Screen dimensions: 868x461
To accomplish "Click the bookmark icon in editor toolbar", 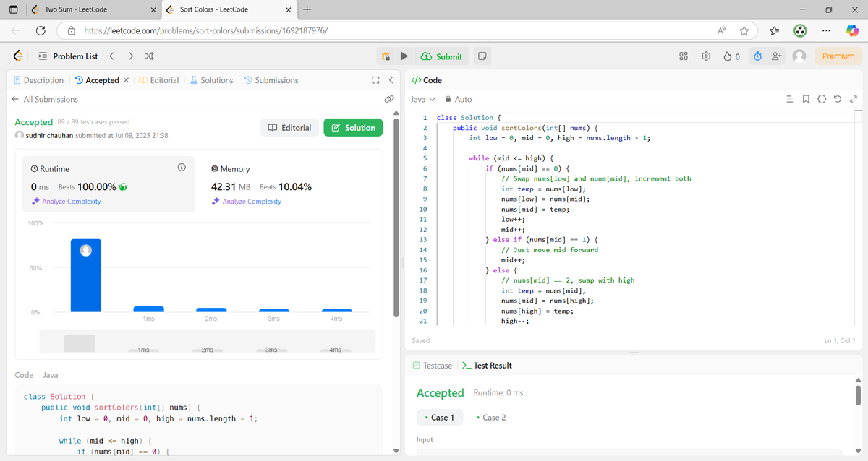I will [x=806, y=99].
